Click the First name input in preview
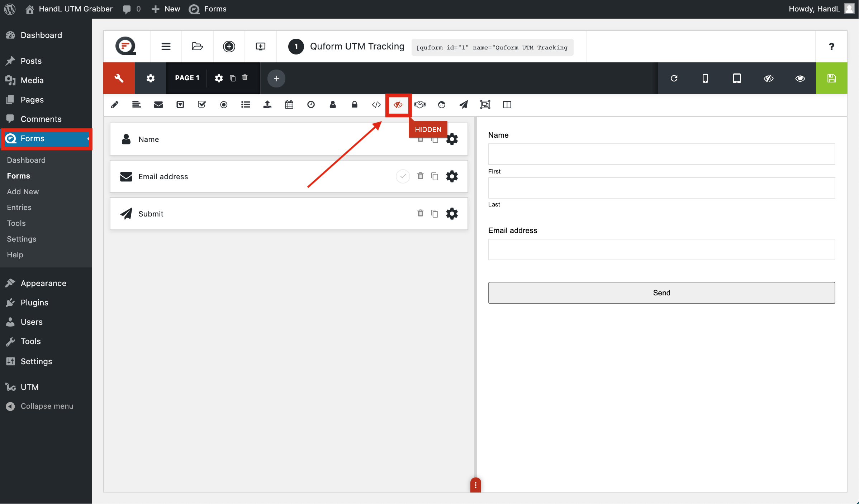 (x=661, y=154)
